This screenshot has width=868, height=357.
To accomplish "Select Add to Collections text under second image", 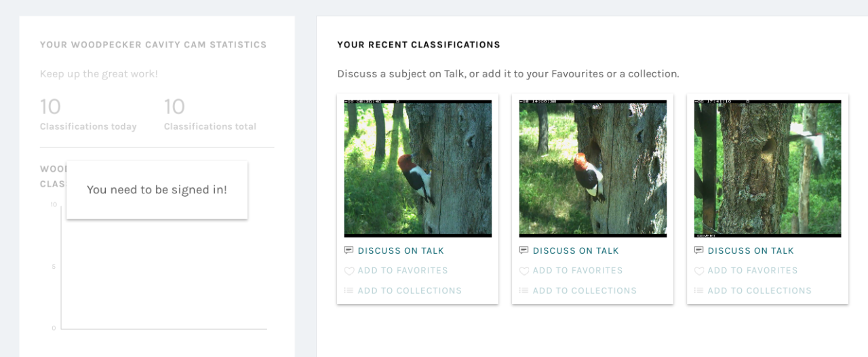I will click(585, 290).
